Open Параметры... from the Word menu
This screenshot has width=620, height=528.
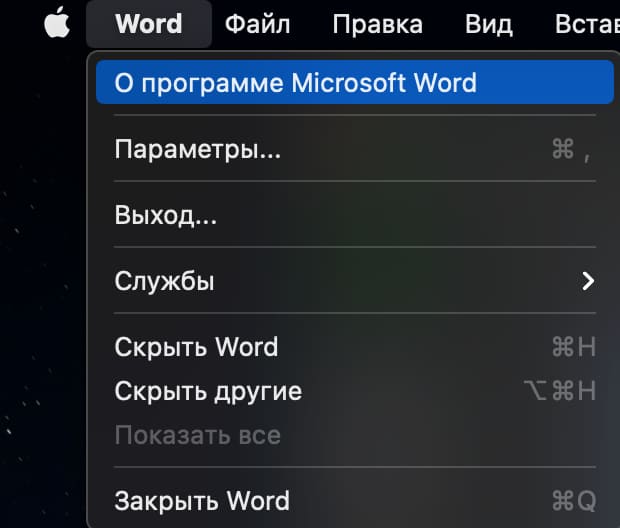coord(197,150)
